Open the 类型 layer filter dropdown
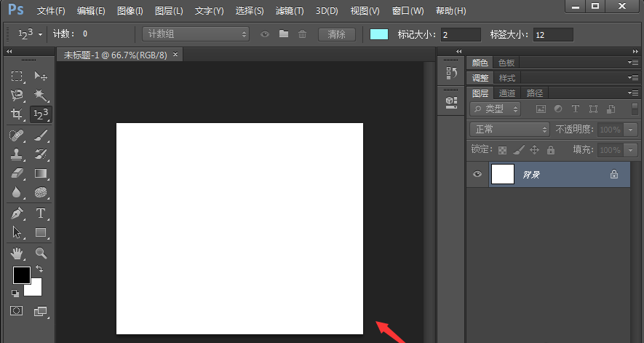Screen dimensions: 644x343 (496, 109)
